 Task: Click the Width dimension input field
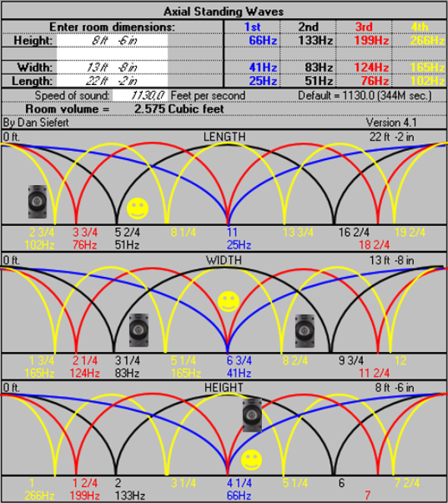pyautogui.click(x=112, y=68)
